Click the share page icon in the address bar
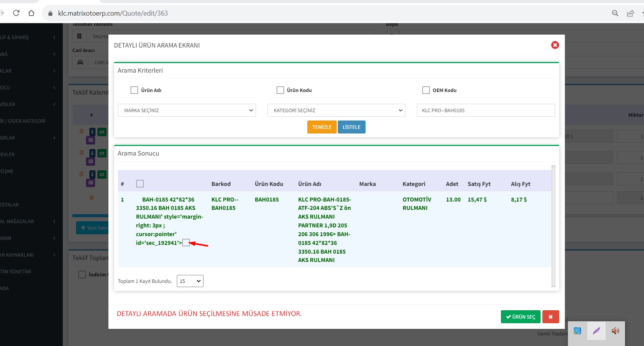The width and height of the screenshot is (644, 346). (x=630, y=13)
